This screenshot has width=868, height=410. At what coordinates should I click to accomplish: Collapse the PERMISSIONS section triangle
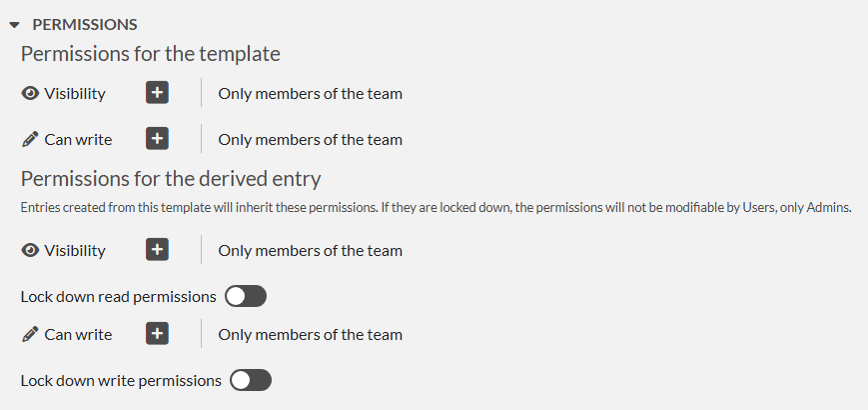(14, 24)
